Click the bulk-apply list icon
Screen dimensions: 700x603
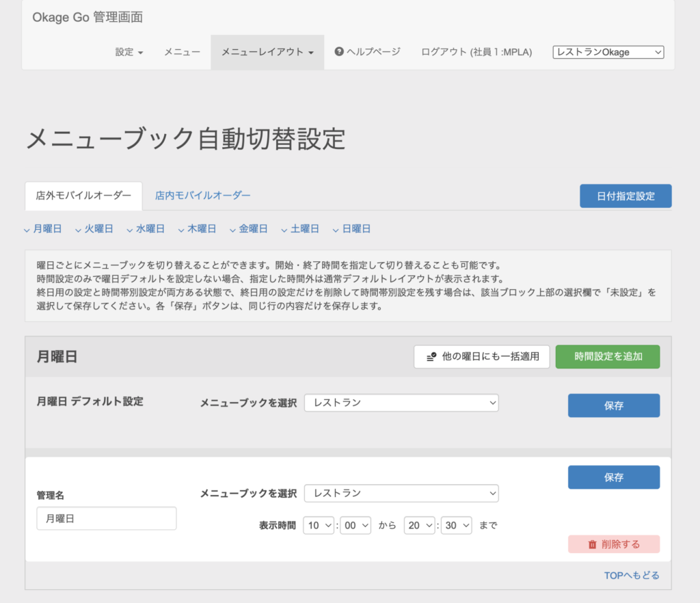click(431, 357)
